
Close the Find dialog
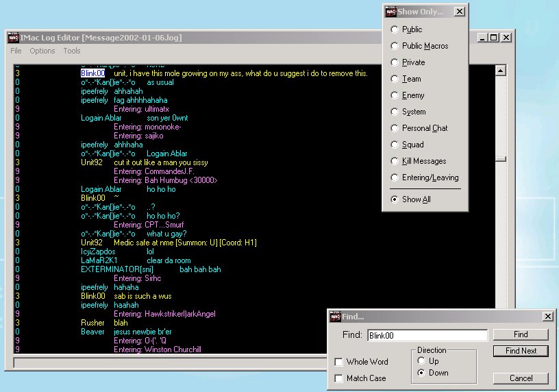point(547,317)
